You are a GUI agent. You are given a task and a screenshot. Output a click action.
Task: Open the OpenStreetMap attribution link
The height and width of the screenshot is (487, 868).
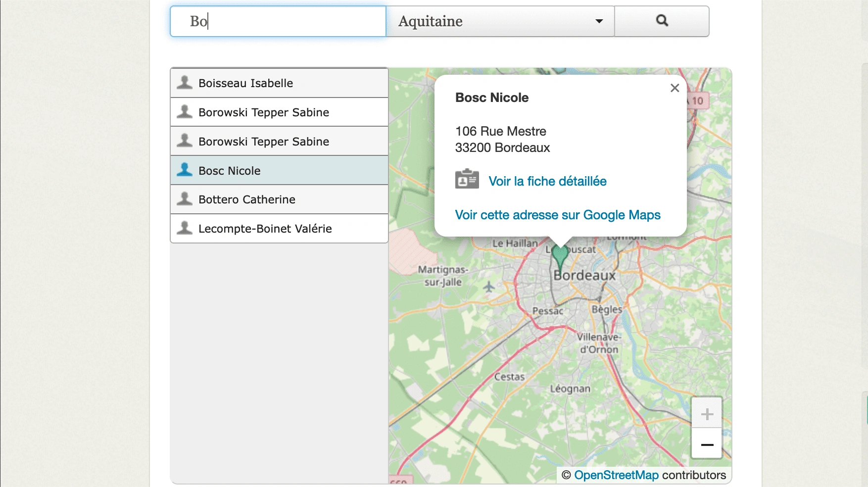point(616,475)
